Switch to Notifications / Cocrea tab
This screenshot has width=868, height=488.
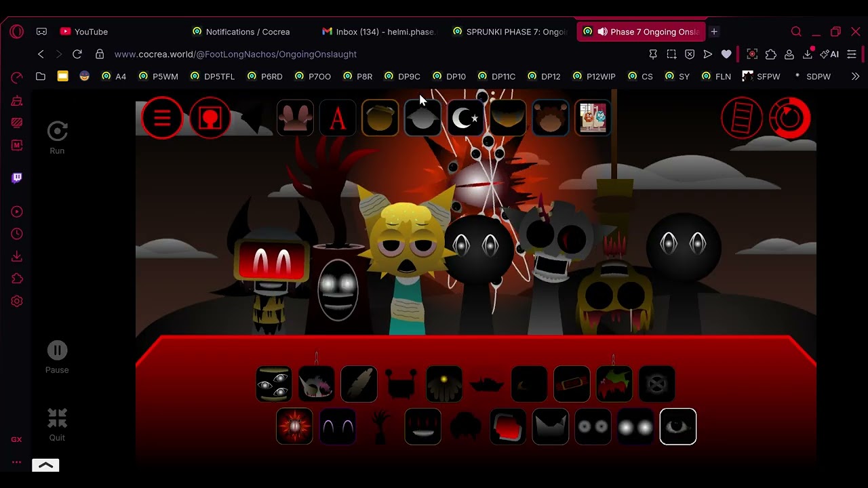tap(241, 32)
